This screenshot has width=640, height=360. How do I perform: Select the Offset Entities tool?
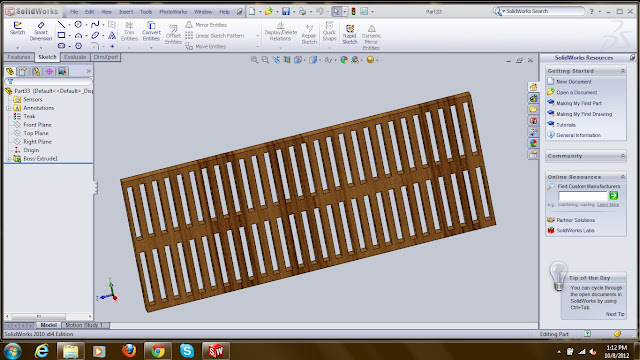[173, 34]
